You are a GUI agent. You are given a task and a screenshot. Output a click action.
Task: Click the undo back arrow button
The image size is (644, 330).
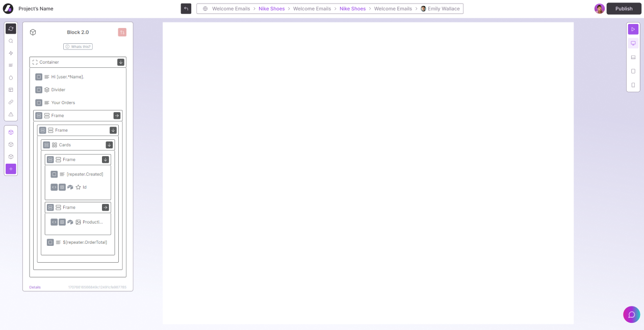click(186, 9)
